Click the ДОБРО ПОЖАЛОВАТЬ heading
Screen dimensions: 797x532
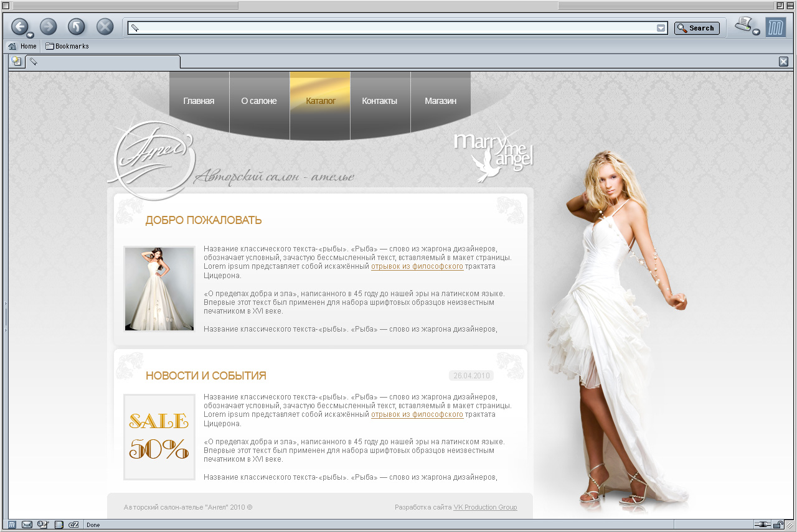pos(204,220)
